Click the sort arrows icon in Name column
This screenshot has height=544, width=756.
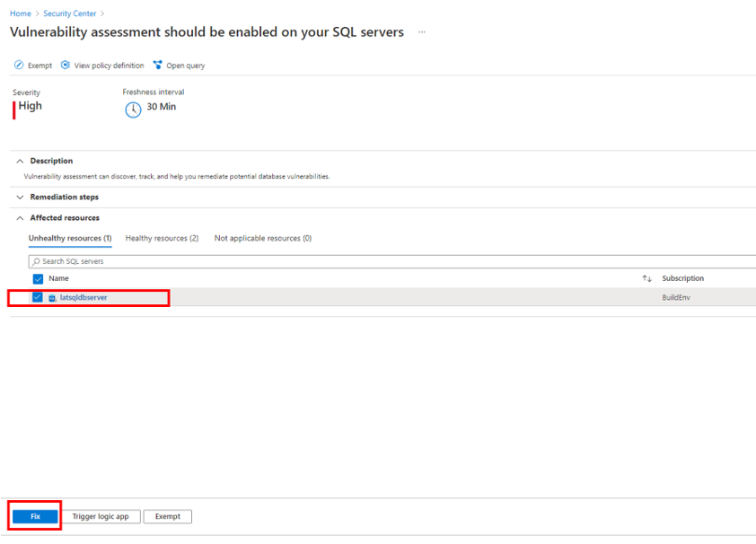click(x=646, y=278)
